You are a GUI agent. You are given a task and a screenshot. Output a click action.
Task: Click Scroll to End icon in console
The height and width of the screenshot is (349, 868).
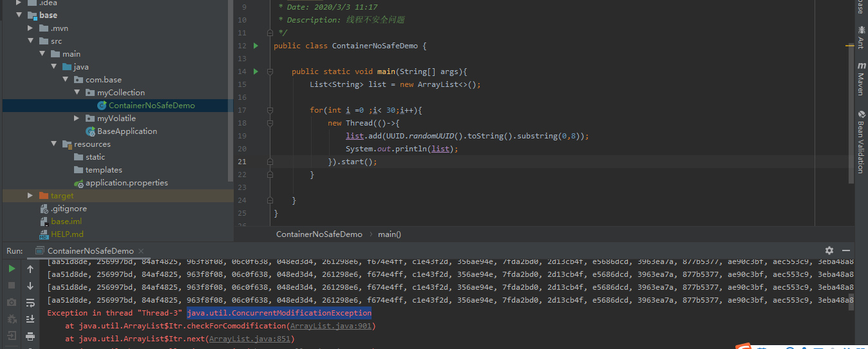tap(30, 319)
